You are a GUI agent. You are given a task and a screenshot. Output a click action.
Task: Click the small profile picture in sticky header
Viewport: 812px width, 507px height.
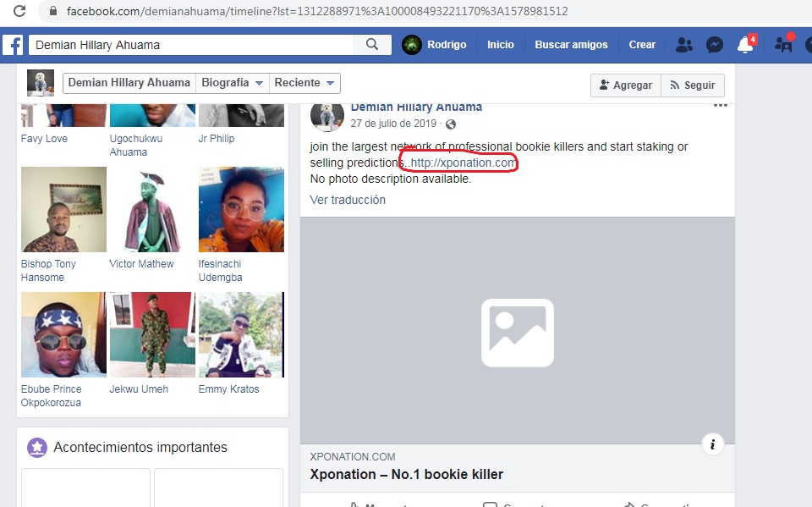(x=41, y=83)
